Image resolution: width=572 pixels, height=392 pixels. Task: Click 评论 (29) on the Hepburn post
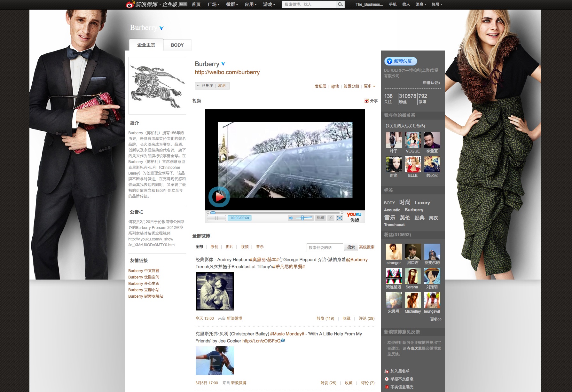(x=367, y=318)
